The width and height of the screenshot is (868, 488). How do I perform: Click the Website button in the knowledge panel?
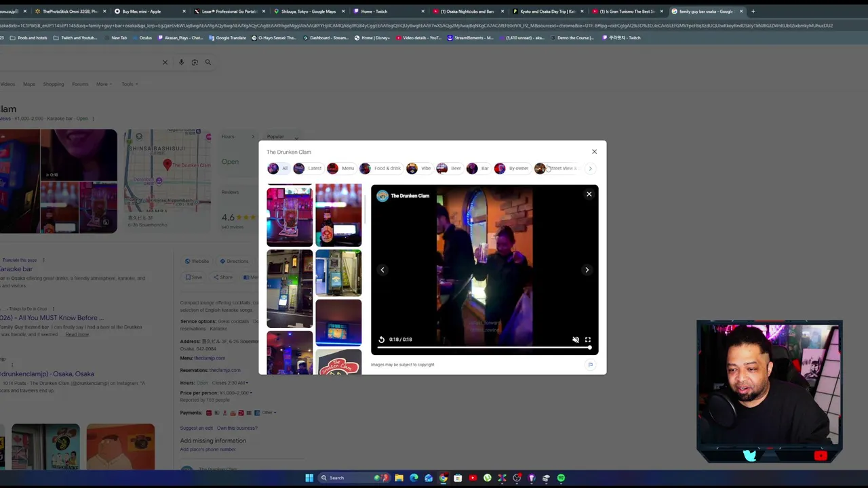coord(197,261)
